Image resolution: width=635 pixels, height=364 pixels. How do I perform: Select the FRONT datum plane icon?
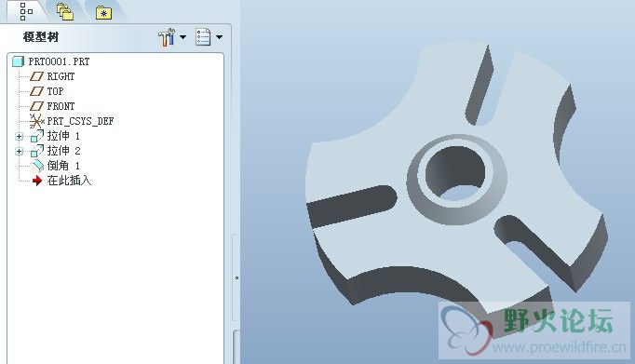pos(36,106)
